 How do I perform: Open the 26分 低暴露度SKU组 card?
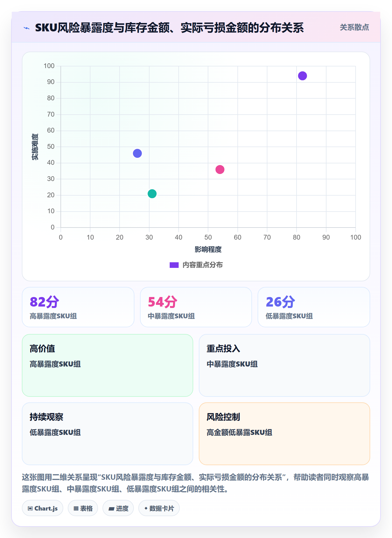pyautogui.click(x=314, y=307)
